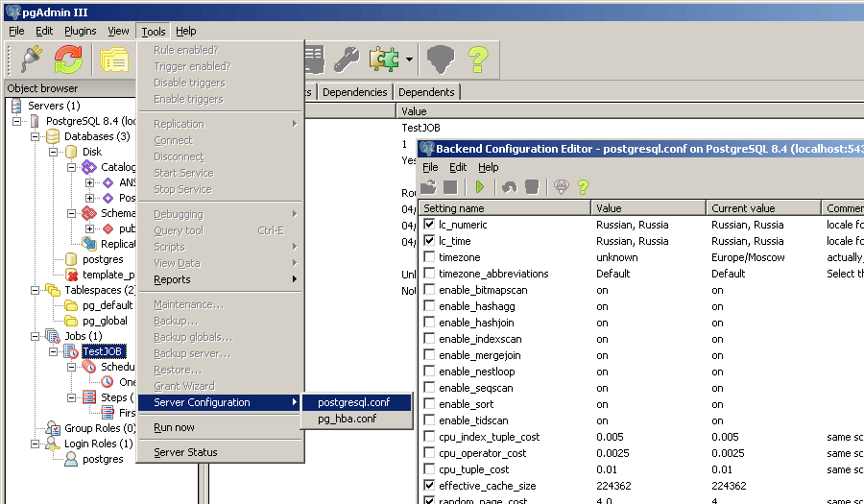Click the Databases (3) cylinder icon
Screen dimensions: 864x504
pos(53,136)
